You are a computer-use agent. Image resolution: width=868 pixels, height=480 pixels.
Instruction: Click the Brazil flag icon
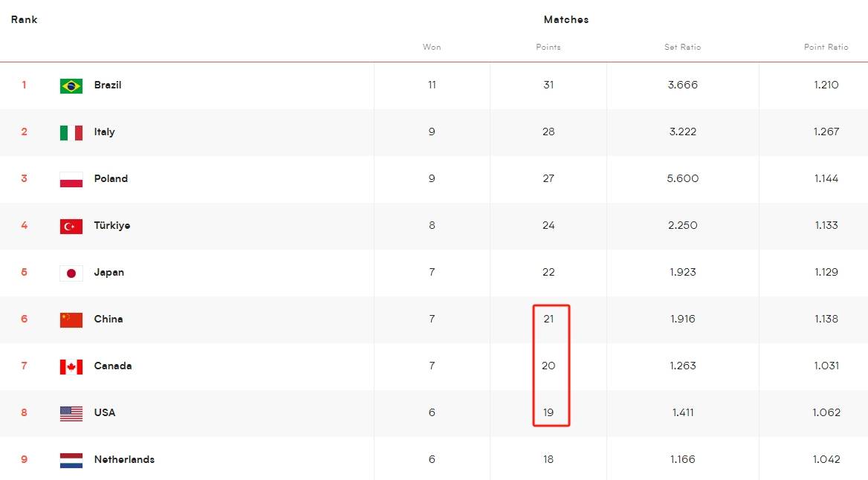tap(71, 86)
